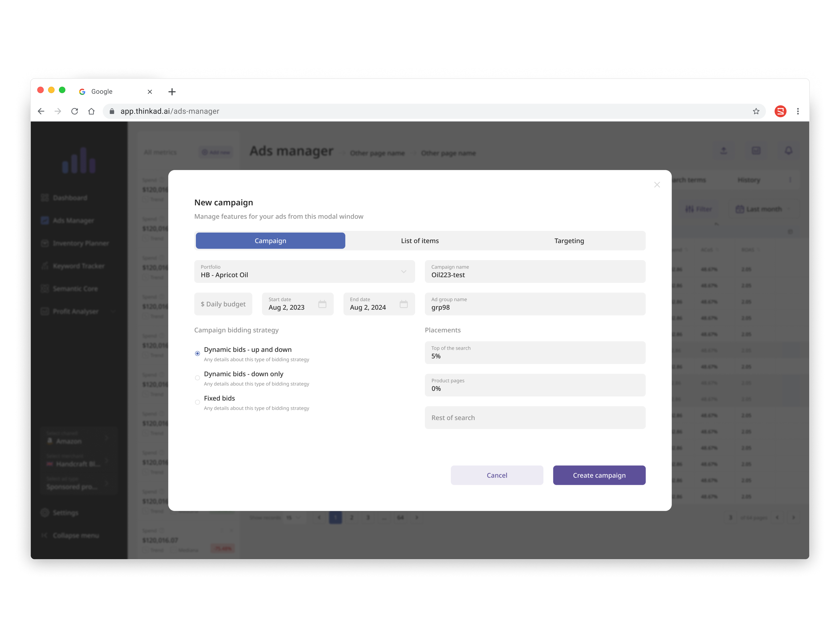Open the Last month date range dropdown
Viewport: 840px width, 638px height.
[x=764, y=209]
